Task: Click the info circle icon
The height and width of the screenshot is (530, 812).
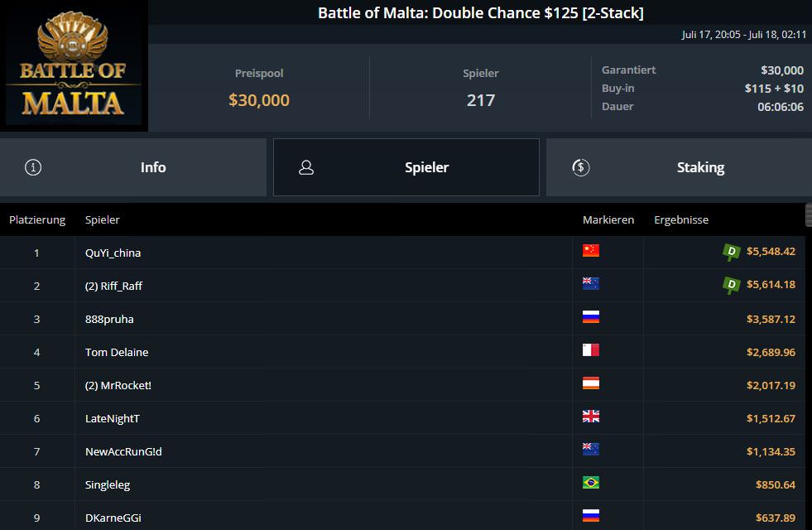Action: coord(33,167)
